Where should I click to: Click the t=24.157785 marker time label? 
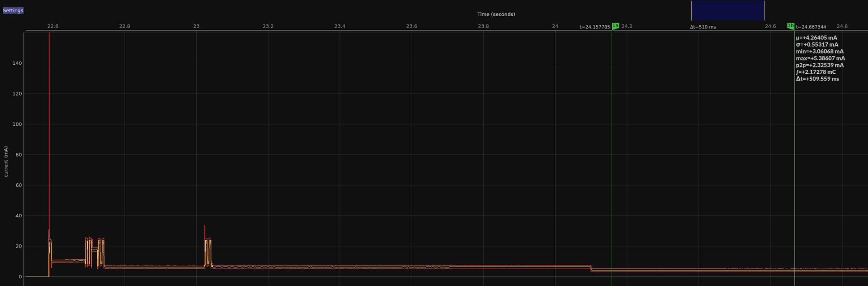[594, 27]
